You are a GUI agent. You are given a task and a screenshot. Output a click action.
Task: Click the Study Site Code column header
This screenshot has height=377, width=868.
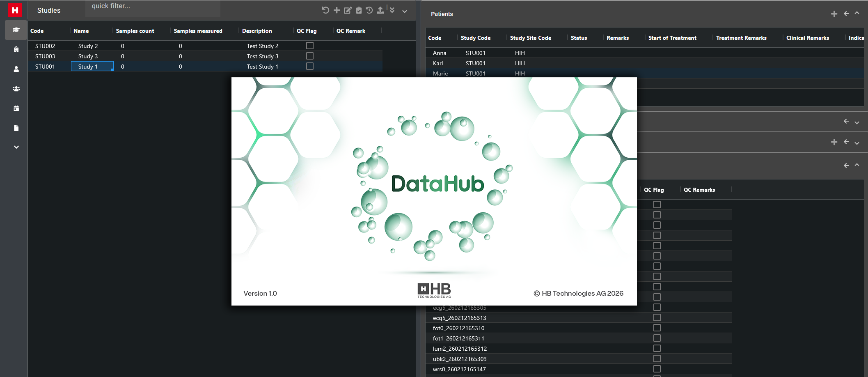[x=530, y=38]
